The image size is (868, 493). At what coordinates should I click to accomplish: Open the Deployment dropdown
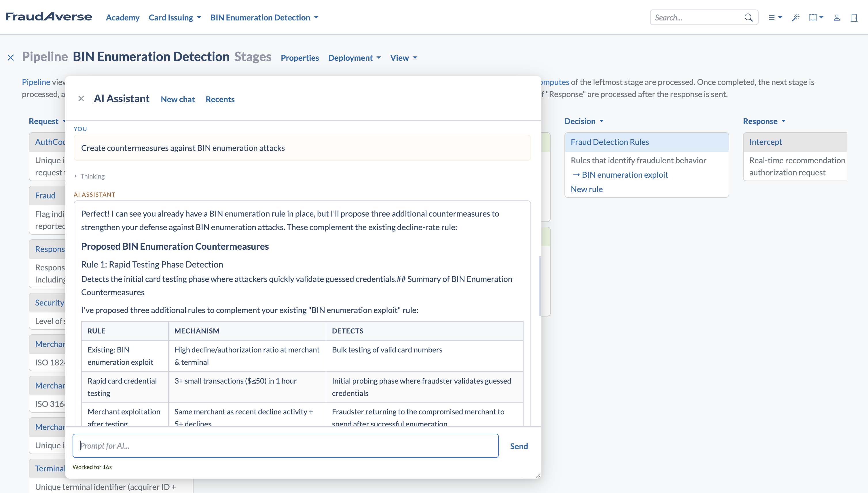355,58
